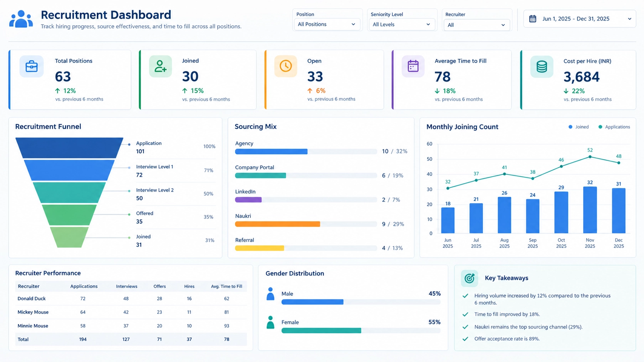Viewport: 644px width, 362px height.
Task: Click the checkmark beside 'Offer acceptance rate is 89%'
Action: point(465,339)
